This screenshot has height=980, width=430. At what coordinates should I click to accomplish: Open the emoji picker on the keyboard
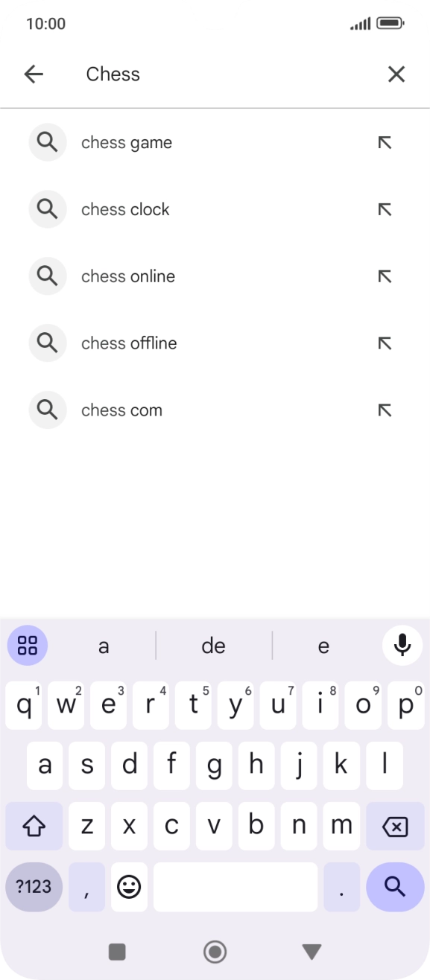pyautogui.click(x=128, y=886)
